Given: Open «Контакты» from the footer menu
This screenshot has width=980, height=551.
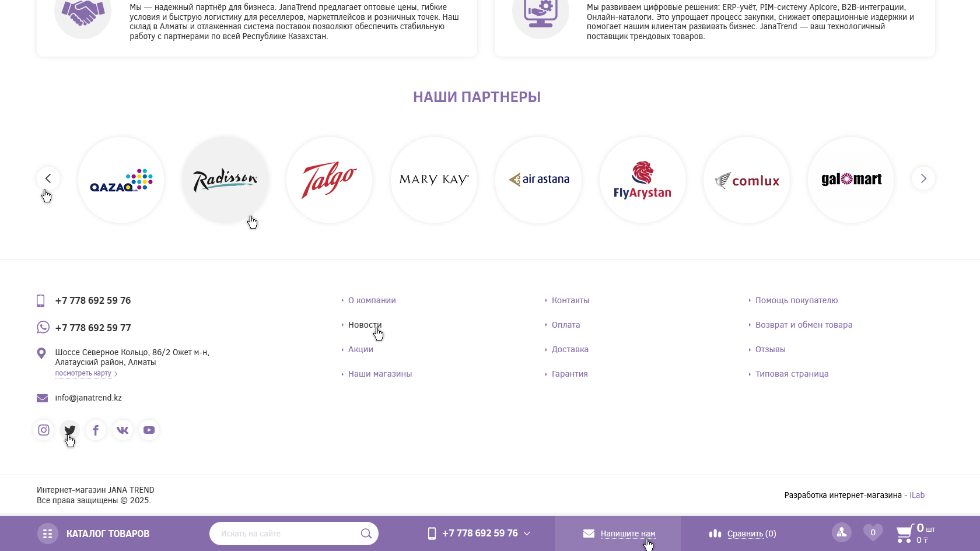Looking at the screenshot, I should click(x=570, y=300).
